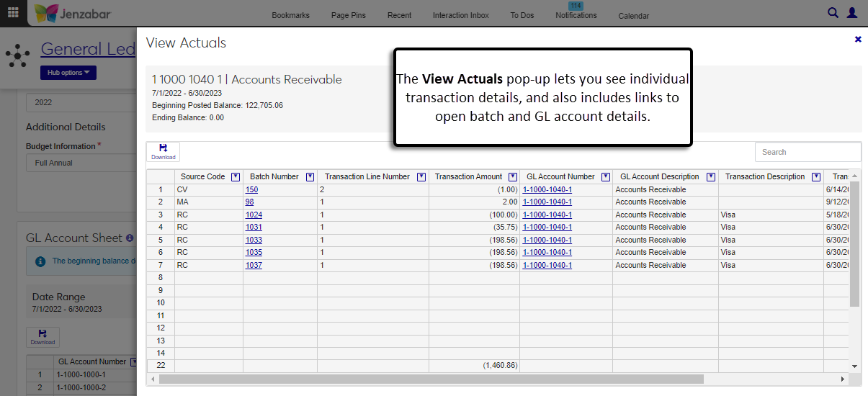868x396 pixels.
Task: Open GL account link in row 1
Action: click(x=547, y=189)
